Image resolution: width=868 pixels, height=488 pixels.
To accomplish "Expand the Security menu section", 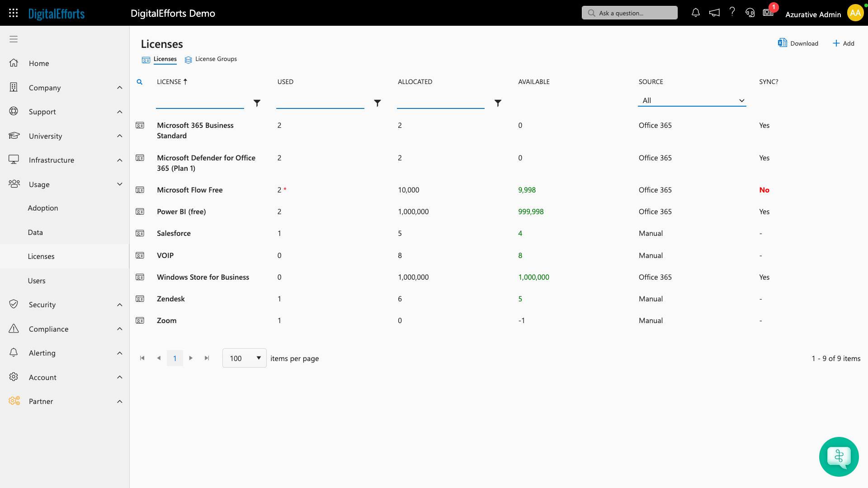I will coord(65,305).
